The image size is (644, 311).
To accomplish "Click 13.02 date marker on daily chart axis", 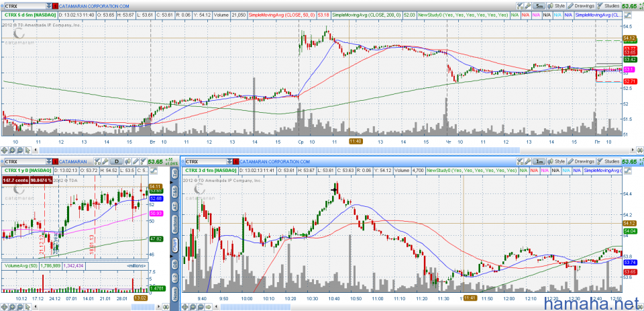I will click(x=141, y=298).
